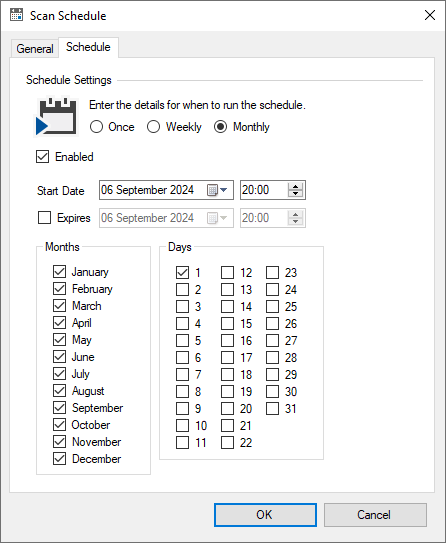Click the Scan Schedule calendar title icon
The height and width of the screenshot is (543, 446).
coord(16,15)
